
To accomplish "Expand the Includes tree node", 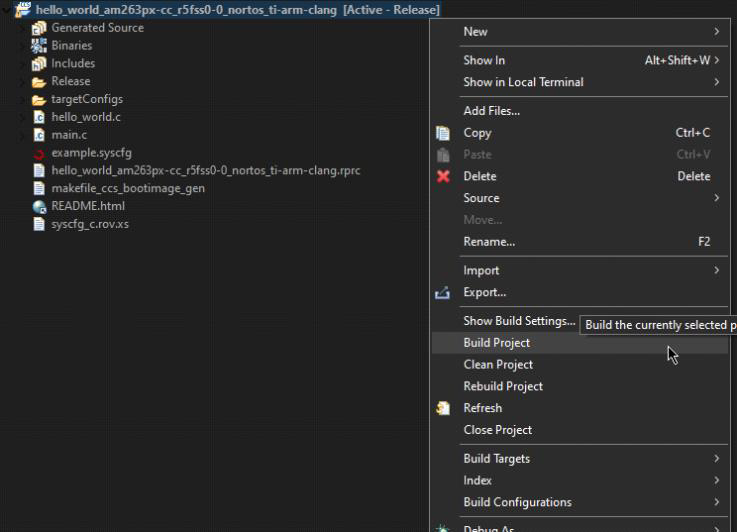I will click(x=24, y=64).
